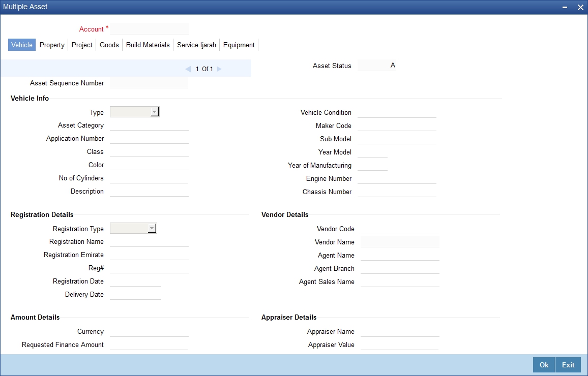Click the Vehicle Condition field
588x376 pixels.
pos(397,112)
